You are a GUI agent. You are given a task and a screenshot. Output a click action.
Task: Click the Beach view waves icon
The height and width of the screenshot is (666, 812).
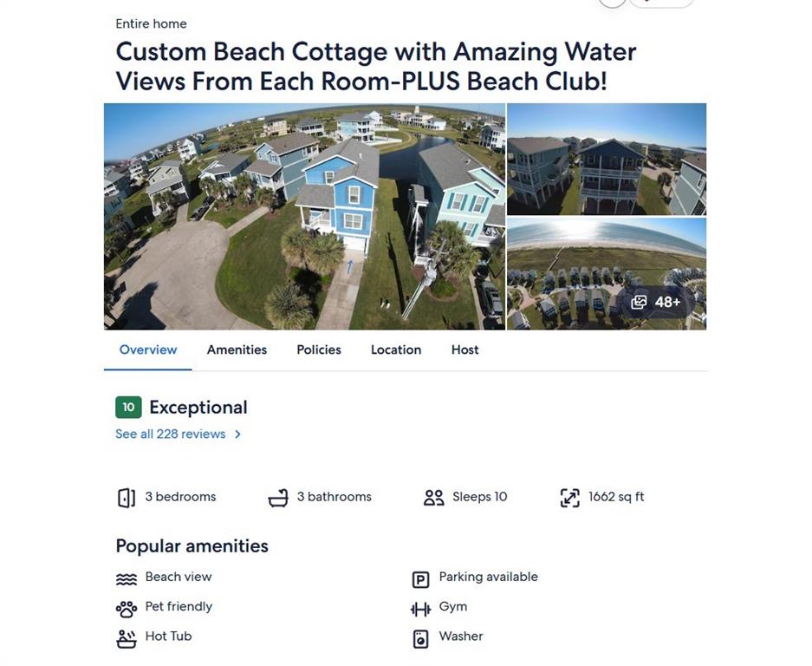click(x=127, y=578)
